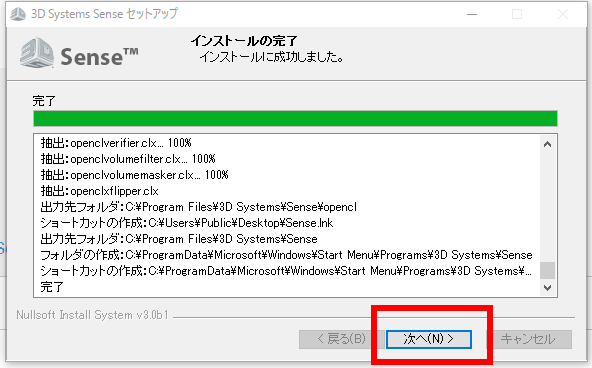The height and width of the screenshot is (368, 592).
Task: Select the openclxflipper.clx log line
Action: pyautogui.click(x=100, y=191)
